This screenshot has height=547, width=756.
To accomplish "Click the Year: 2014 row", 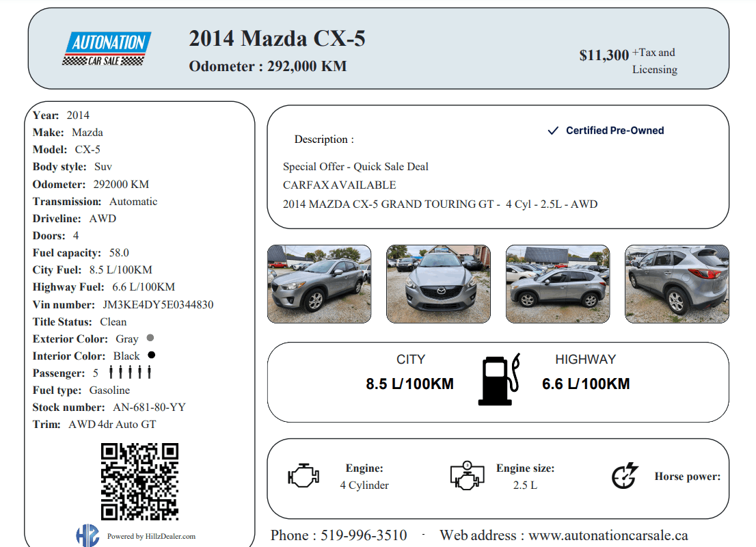I will click(x=61, y=116).
